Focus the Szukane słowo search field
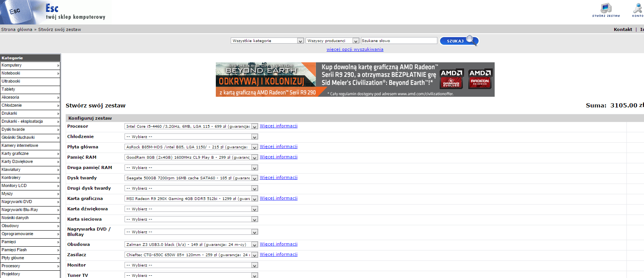This screenshot has width=644, height=278. [399, 41]
